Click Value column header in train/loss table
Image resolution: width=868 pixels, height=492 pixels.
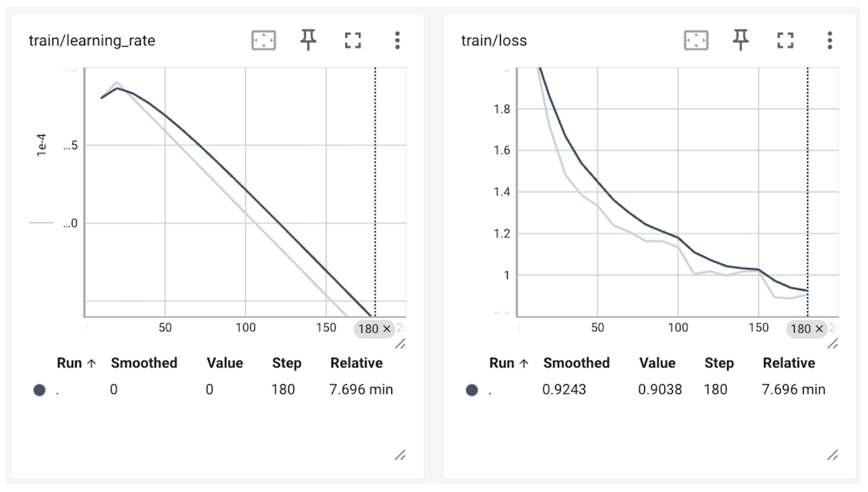click(x=657, y=363)
